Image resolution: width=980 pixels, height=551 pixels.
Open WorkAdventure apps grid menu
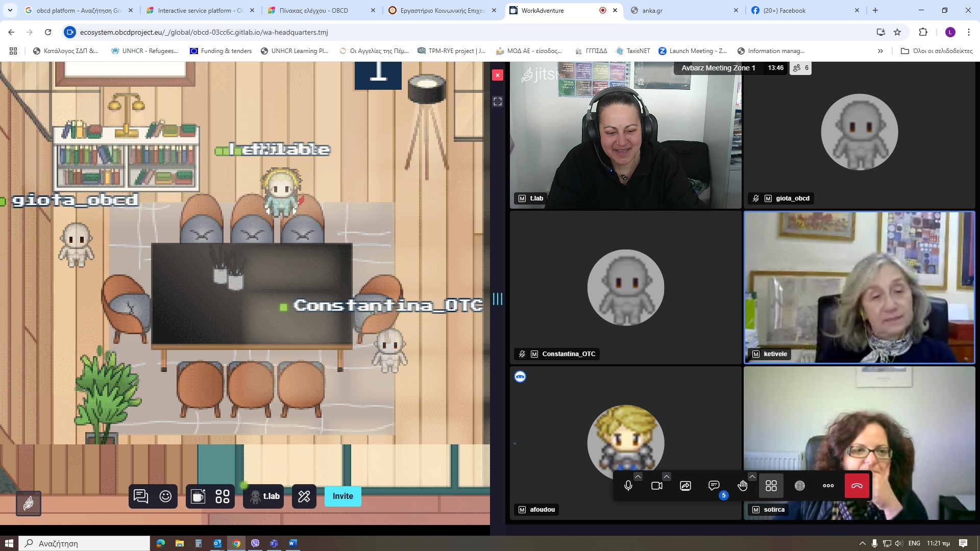[x=223, y=496]
